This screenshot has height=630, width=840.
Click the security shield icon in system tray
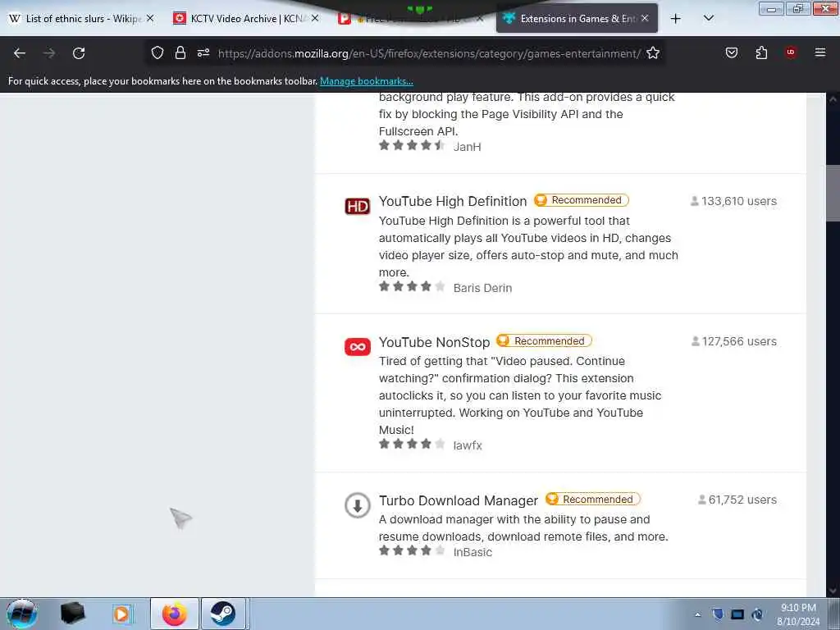718,614
